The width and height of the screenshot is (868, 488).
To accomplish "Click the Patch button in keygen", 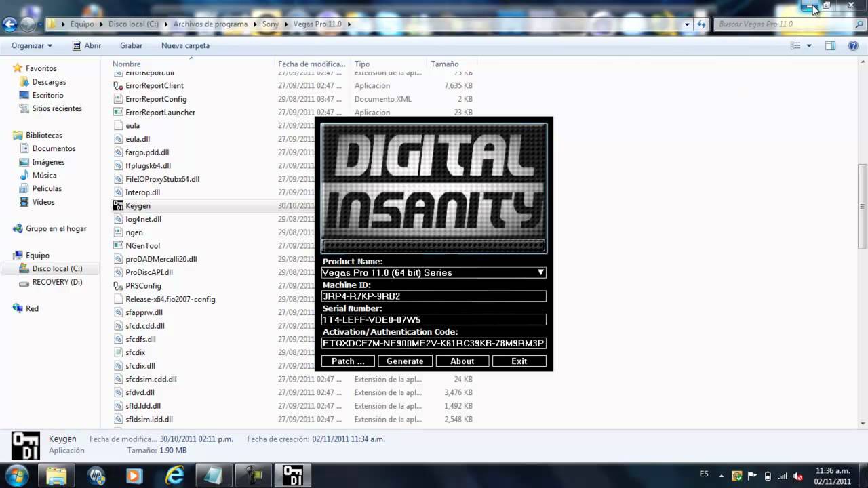I will coord(348,361).
